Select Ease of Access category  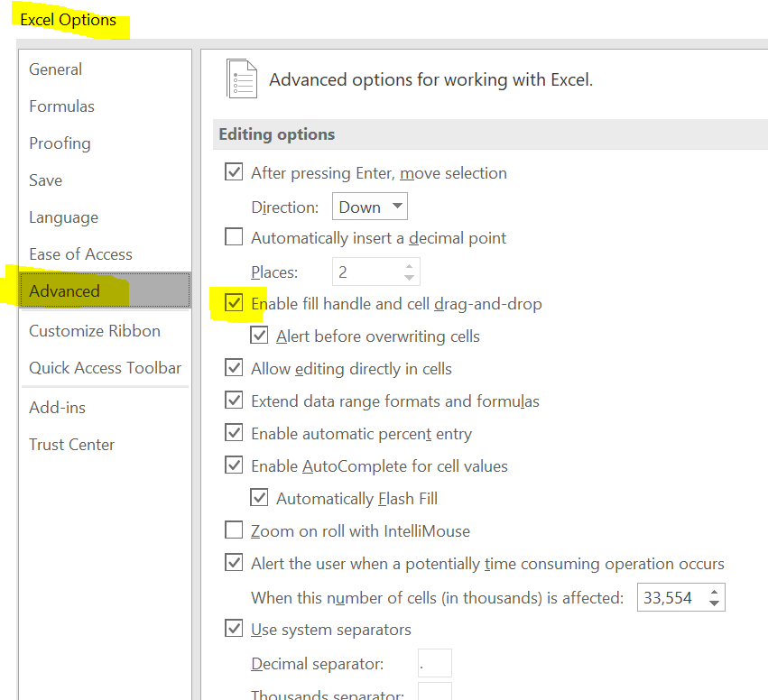(81, 254)
